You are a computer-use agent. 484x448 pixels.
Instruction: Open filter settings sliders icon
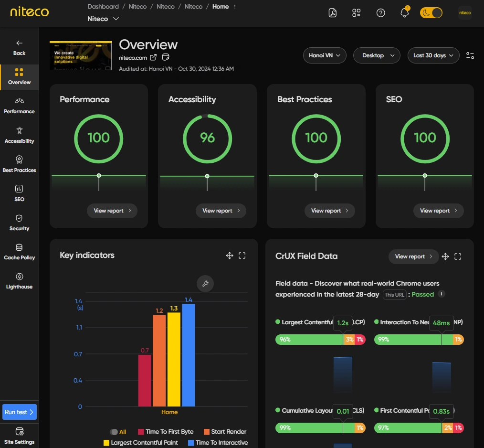(470, 55)
